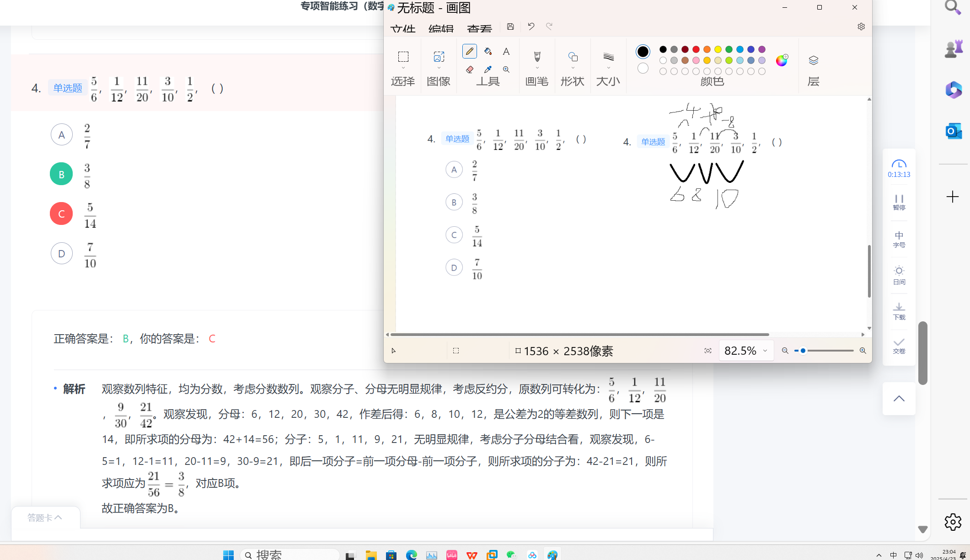Click the 暂停 pause button
The width and height of the screenshot is (970, 560).
(899, 202)
